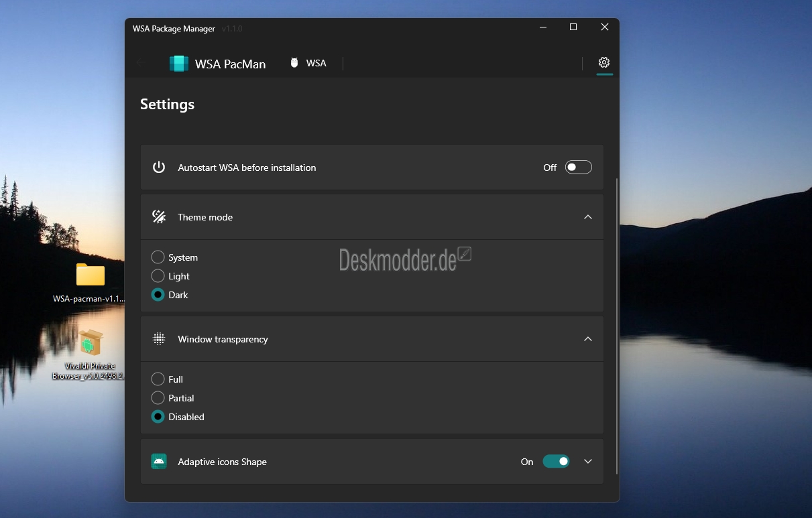Select the System theme radio button

(158, 257)
